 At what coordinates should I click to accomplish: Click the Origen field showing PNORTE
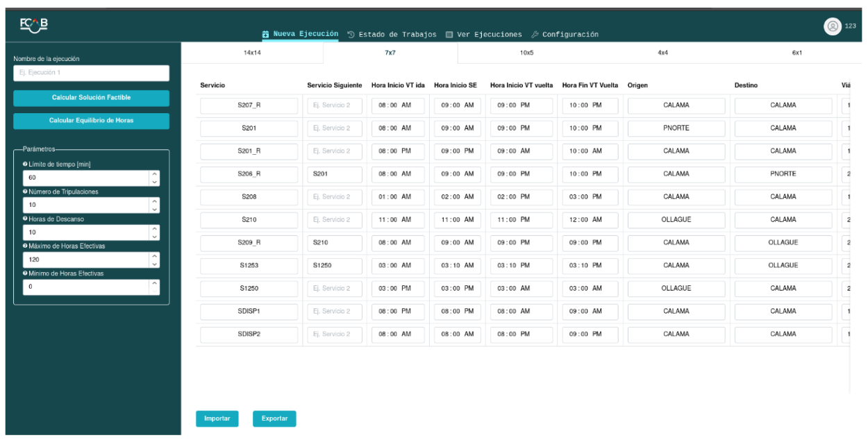coord(676,128)
